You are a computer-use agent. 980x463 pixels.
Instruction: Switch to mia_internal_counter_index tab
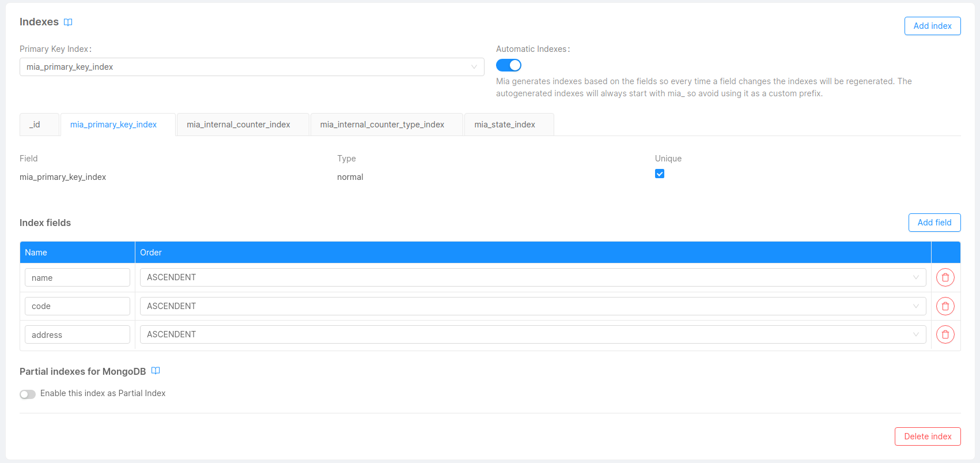(239, 125)
